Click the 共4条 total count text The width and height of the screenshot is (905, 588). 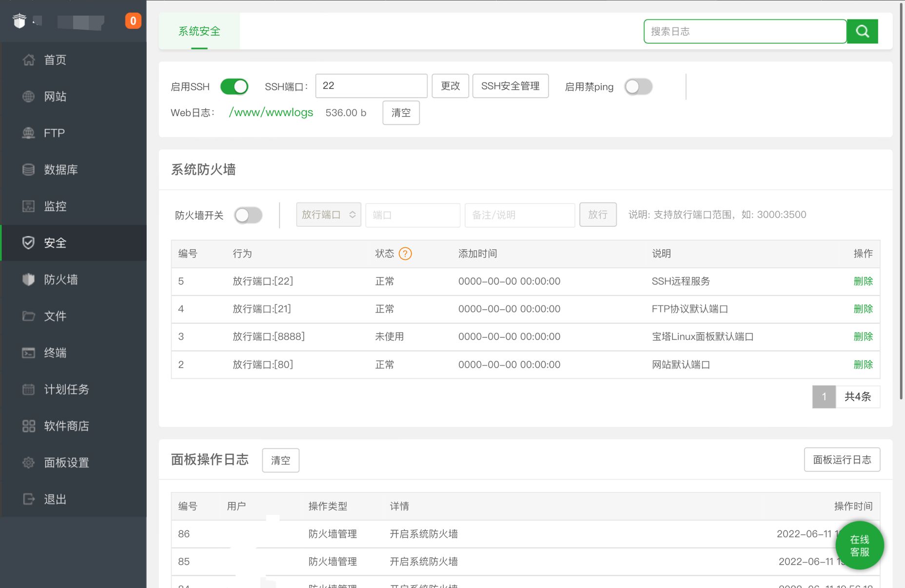pos(858,396)
